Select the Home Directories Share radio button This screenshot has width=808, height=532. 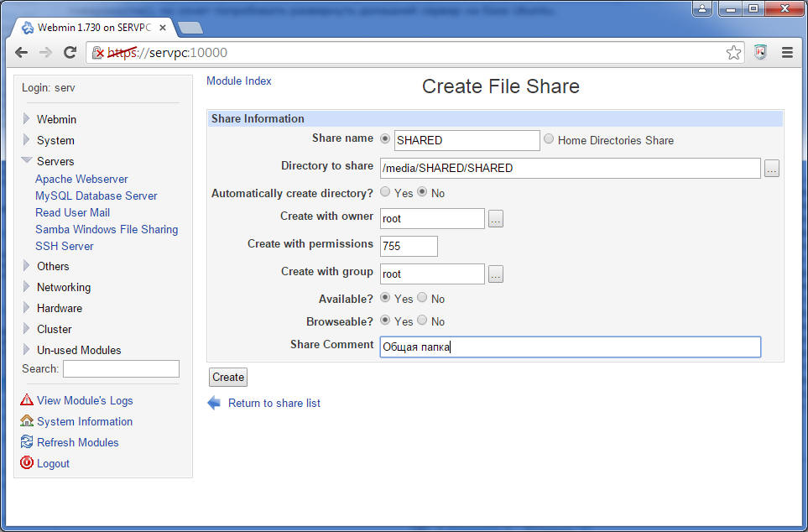(x=549, y=139)
